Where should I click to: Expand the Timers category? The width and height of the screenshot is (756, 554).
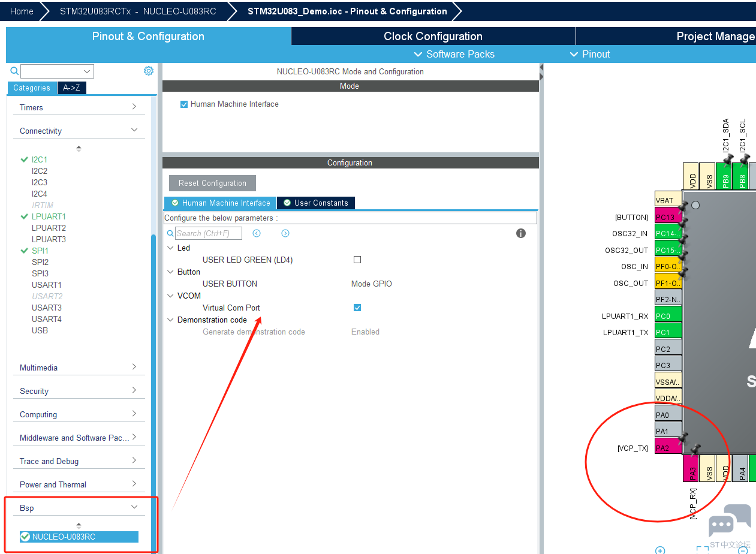click(x=79, y=107)
